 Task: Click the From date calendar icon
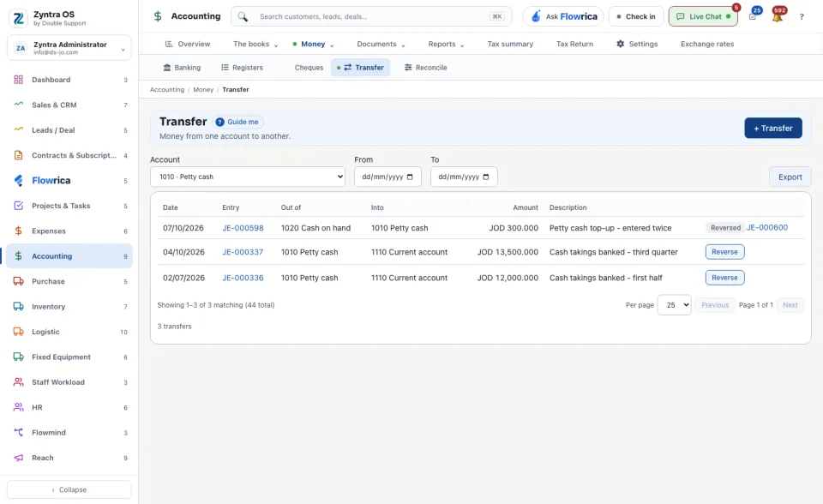point(410,177)
